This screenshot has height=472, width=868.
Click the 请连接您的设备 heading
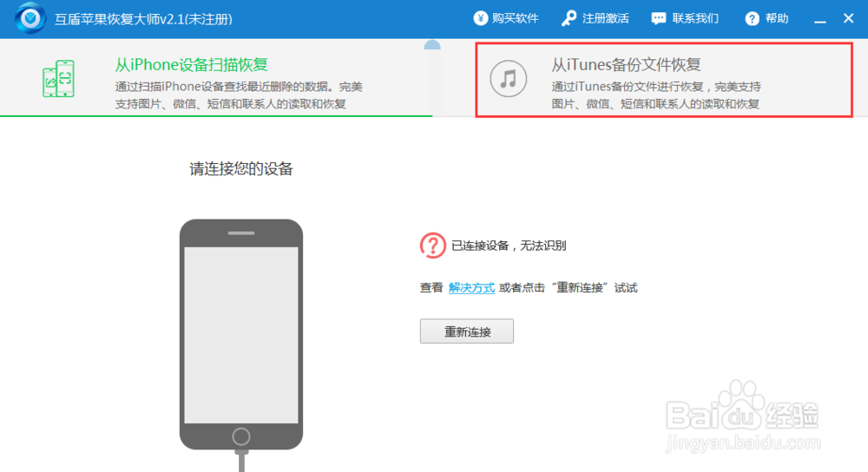(x=240, y=169)
